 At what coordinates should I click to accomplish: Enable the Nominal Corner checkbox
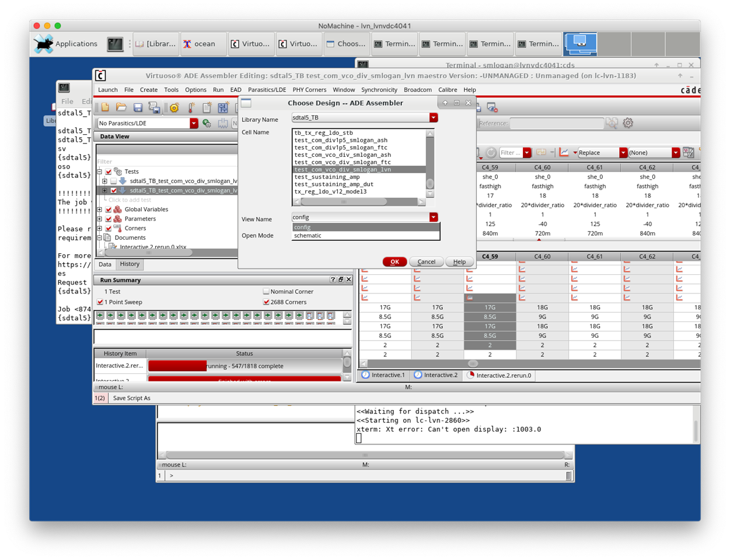pos(266,292)
